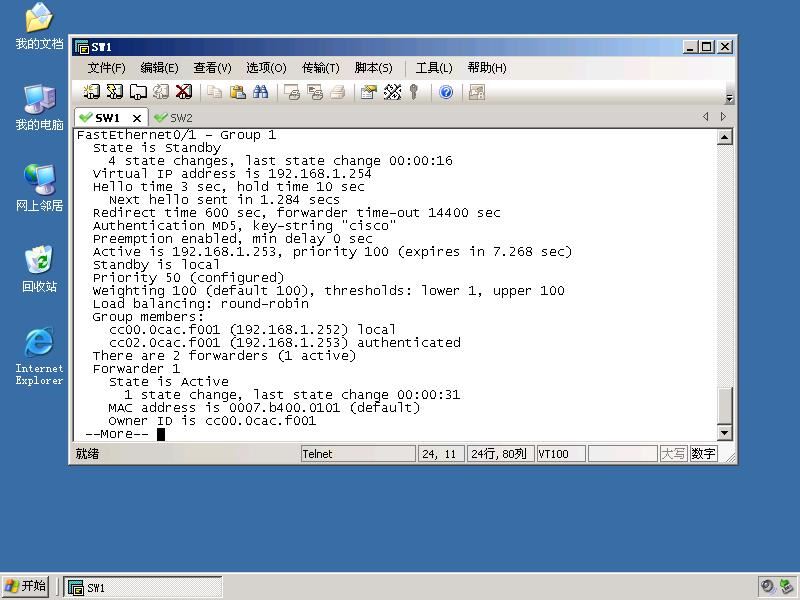The image size is (800, 600).
Task: Open Session Options from toolbar icon
Action: tap(368, 92)
